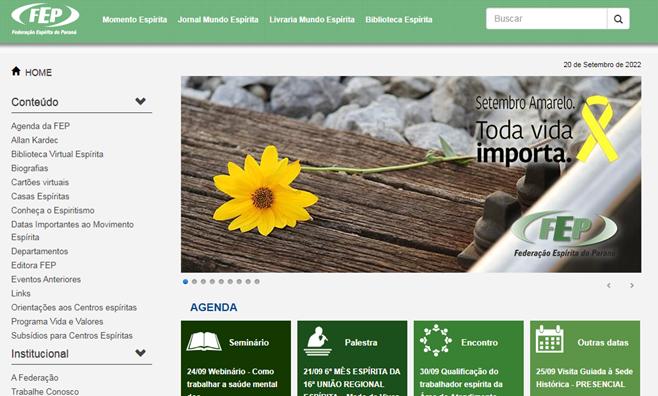This screenshot has width=658, height=396.
Task: Click the HOME house icon
Action: point(16,71)
